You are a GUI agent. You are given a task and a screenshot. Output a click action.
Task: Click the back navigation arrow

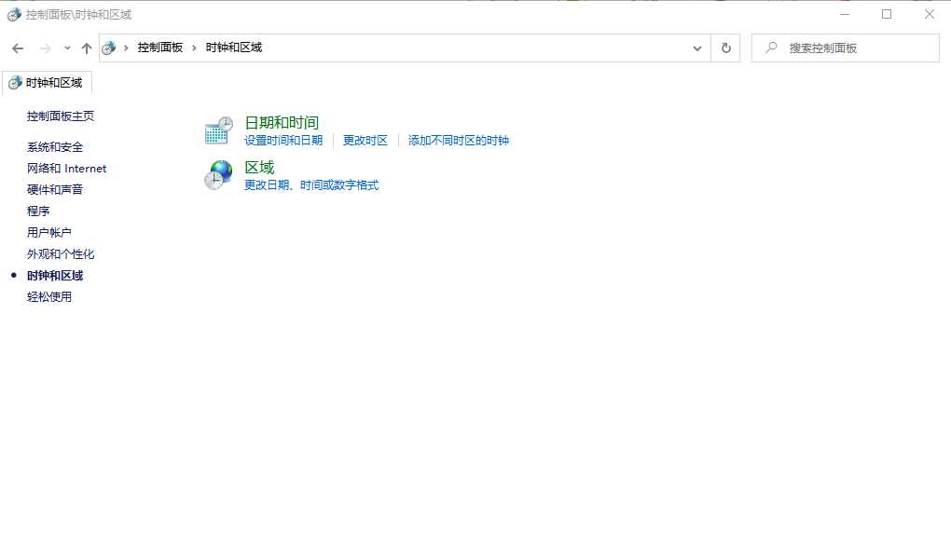[17, 48]
